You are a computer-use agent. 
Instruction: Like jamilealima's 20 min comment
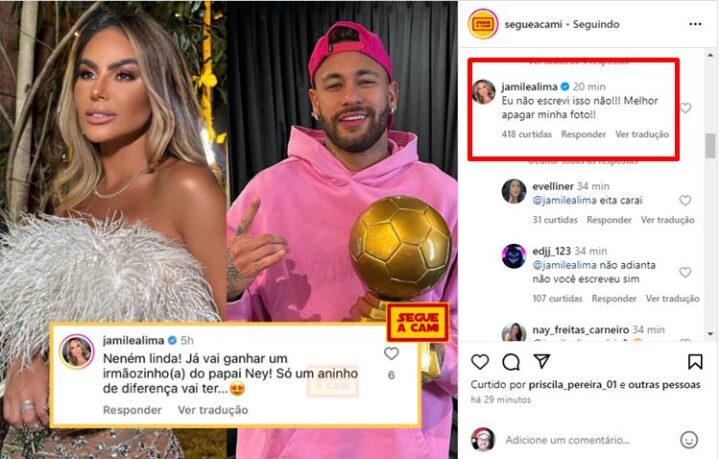tap(686, 108)
